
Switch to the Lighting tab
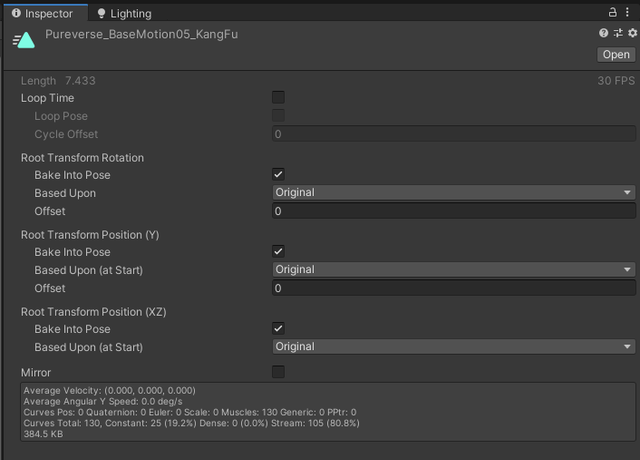coord(124,14)
